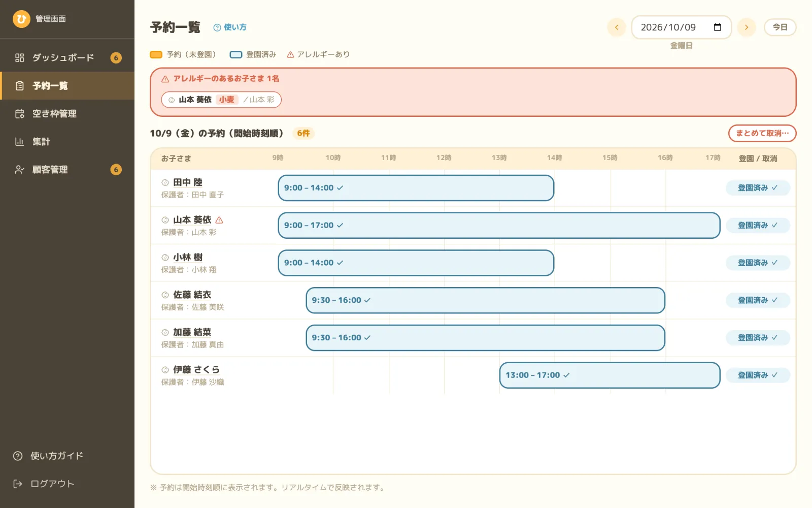
Task: Click the child face icon beside 田中 陸
Action: (165, 182)
